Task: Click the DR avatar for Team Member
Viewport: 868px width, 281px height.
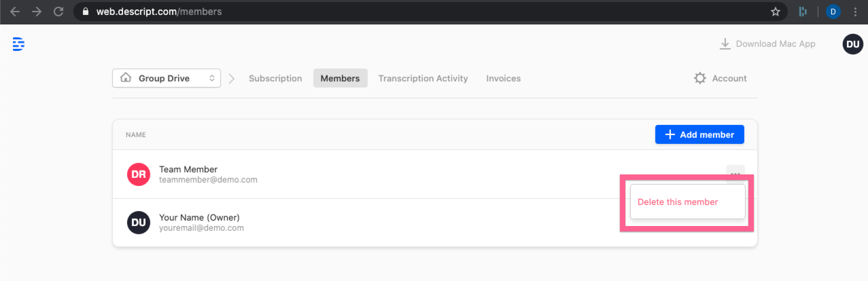Action: point(138,174)
